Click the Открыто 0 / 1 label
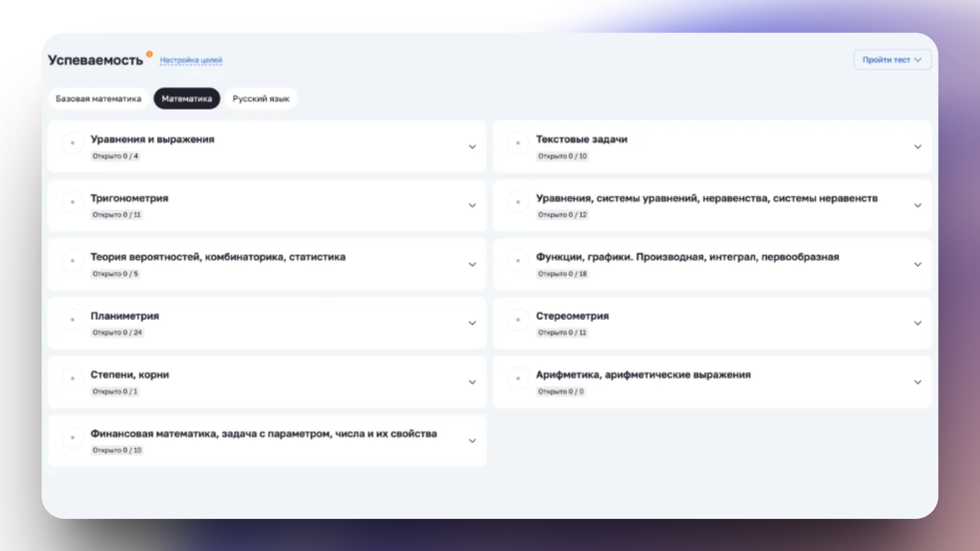The image size is (980, 551). (x=115, y=392)
